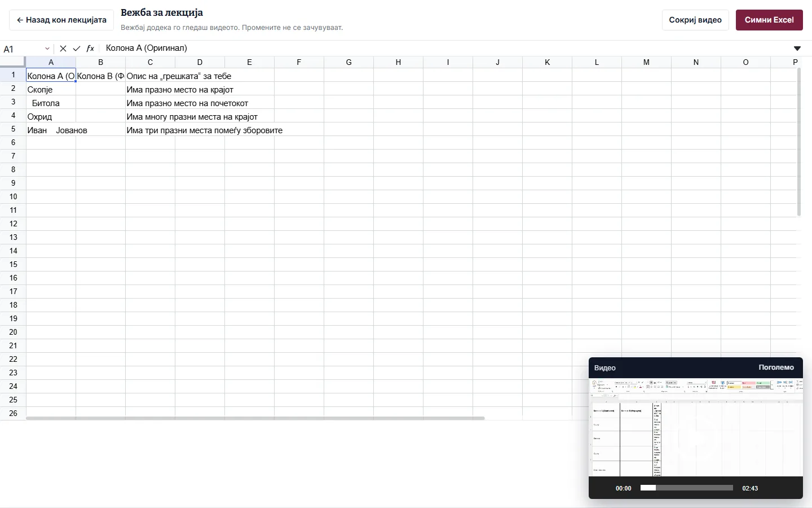Select row 26 header
Image resolution: width=812 pixels, height=508 pixels.
coord(13,414)
